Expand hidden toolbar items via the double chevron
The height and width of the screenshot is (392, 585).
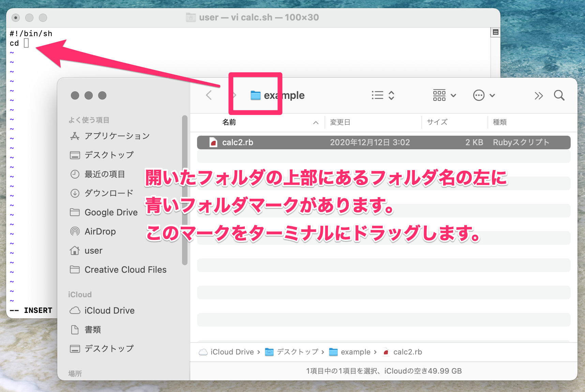[x=539, y=96]
